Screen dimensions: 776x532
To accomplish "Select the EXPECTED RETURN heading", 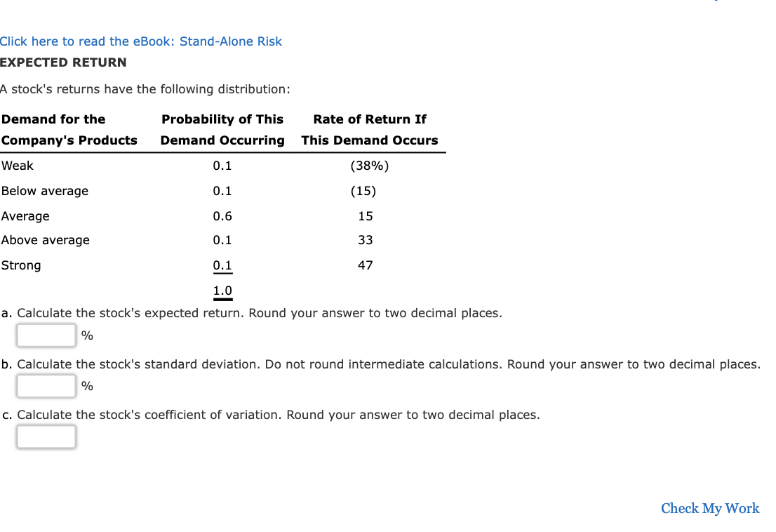I will [63, 62].
